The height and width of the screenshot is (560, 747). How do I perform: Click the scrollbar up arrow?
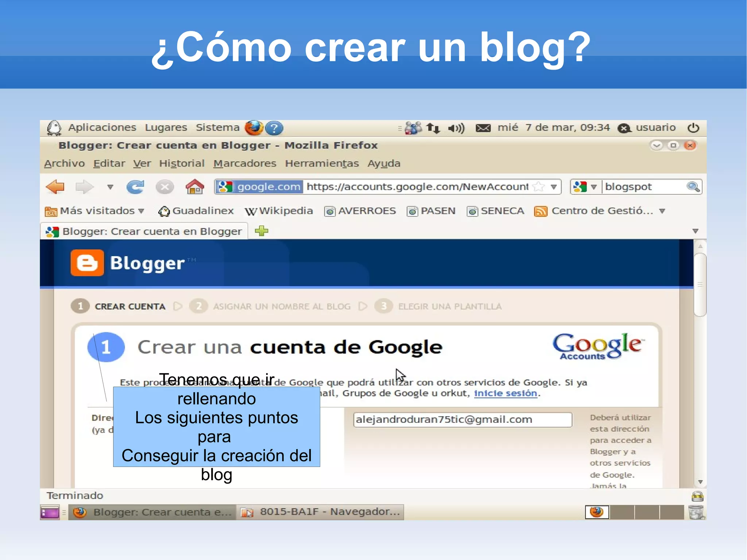click(x=700, y=246)
